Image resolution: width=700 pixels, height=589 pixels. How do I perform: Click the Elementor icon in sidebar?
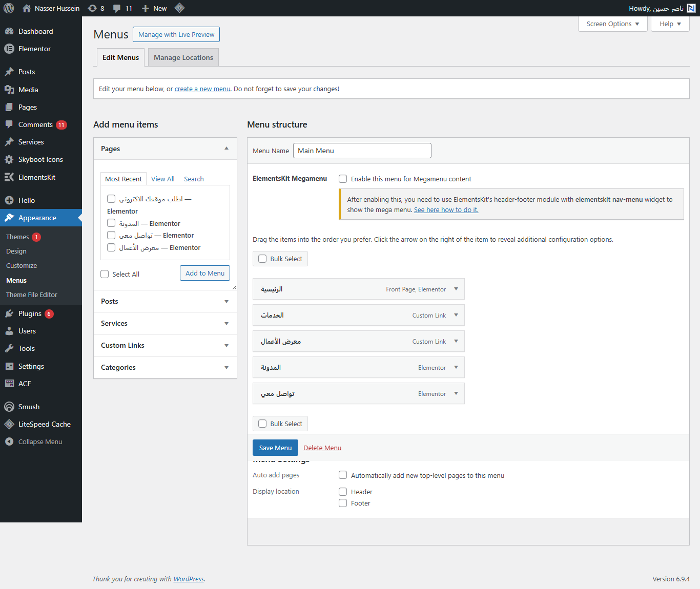(9, 49)
